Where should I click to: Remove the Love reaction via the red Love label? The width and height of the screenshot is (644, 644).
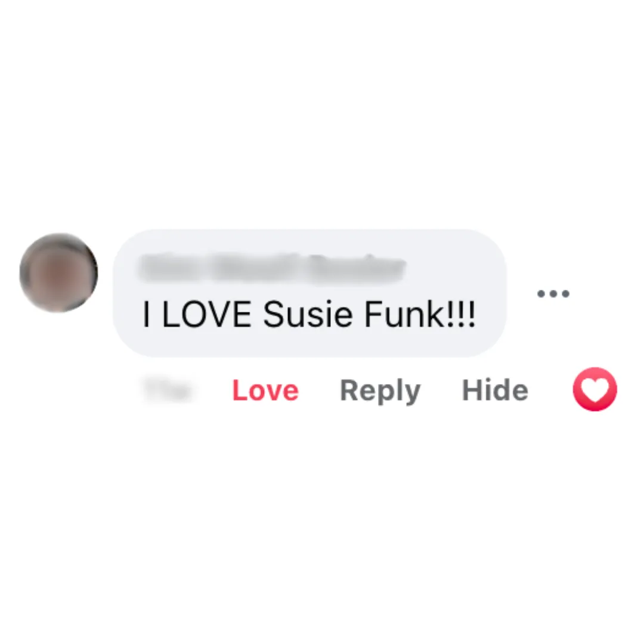coord(265,390)
